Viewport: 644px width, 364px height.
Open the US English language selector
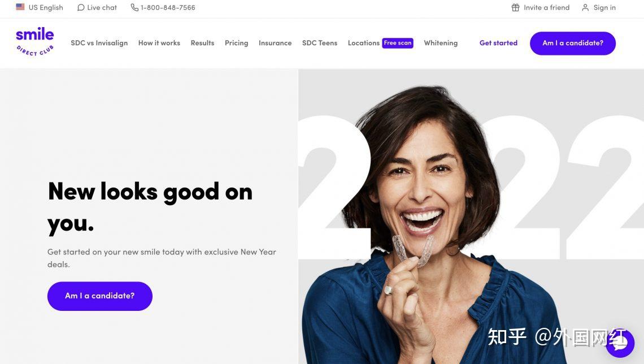pyautogui.click(x=40, y=7)
